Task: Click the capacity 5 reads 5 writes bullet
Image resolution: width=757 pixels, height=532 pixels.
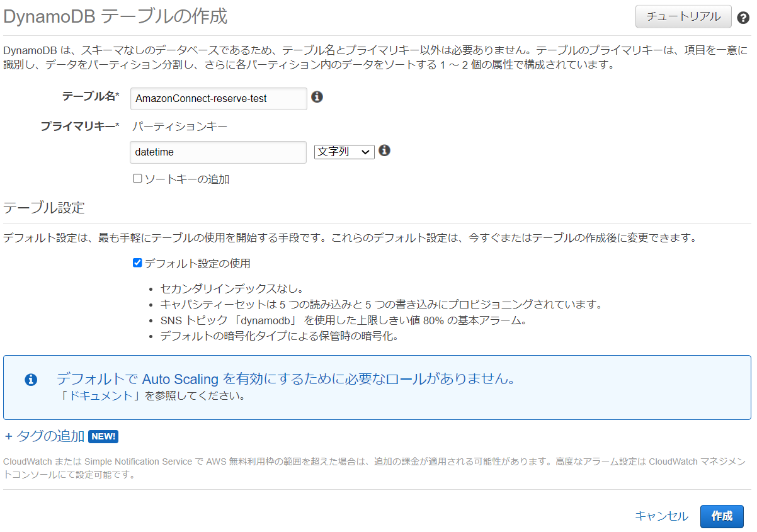Action: (x=381, y=305)
